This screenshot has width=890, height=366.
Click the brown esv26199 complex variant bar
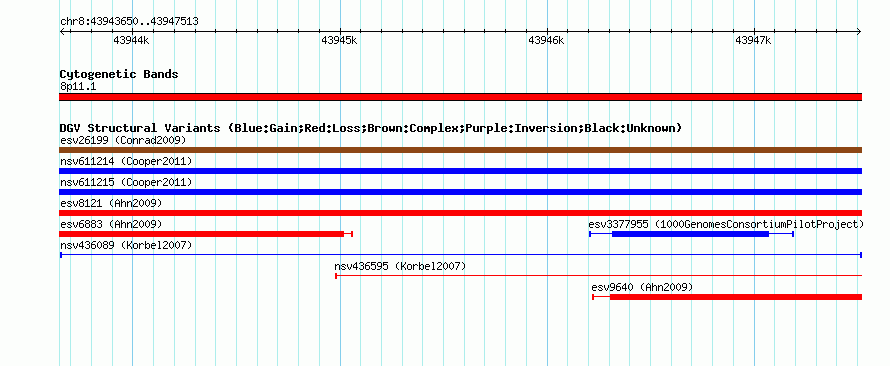point(460,150)
